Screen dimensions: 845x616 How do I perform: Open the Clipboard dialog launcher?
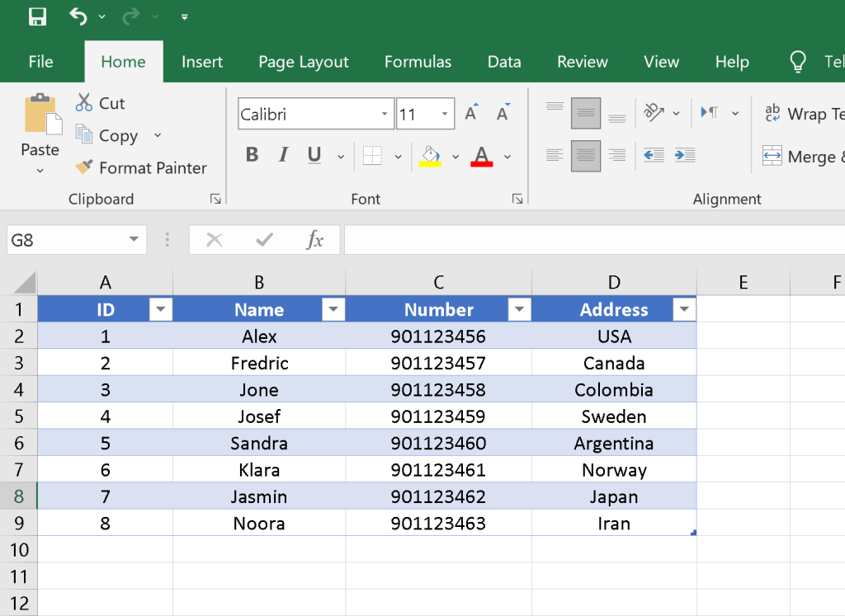[215, 200]
